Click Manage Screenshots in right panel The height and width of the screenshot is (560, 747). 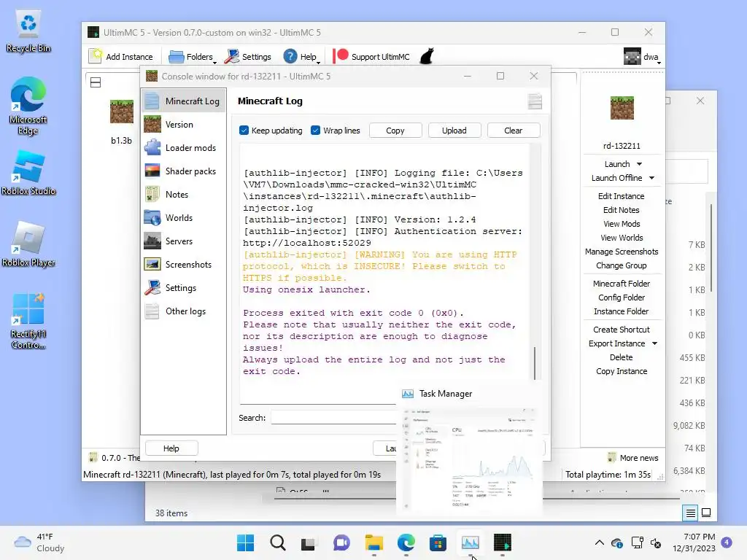622,252
